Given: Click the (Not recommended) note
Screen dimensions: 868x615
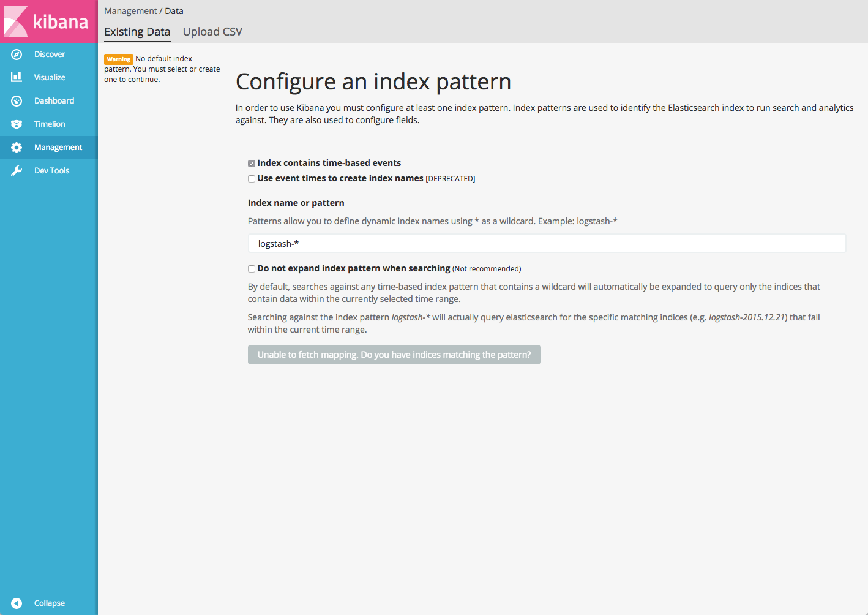Looking at the screenshot, I should tap(487, 269).
